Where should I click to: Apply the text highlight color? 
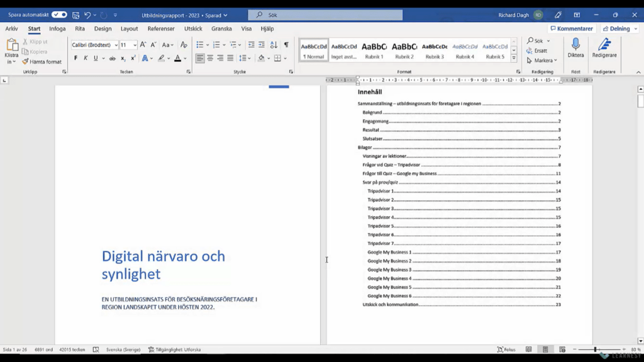162,58
